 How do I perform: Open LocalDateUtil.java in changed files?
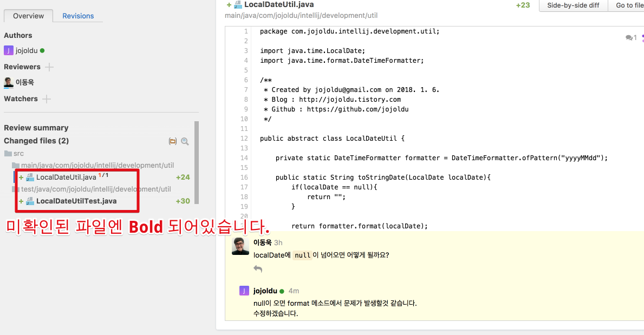pos(66,178)
